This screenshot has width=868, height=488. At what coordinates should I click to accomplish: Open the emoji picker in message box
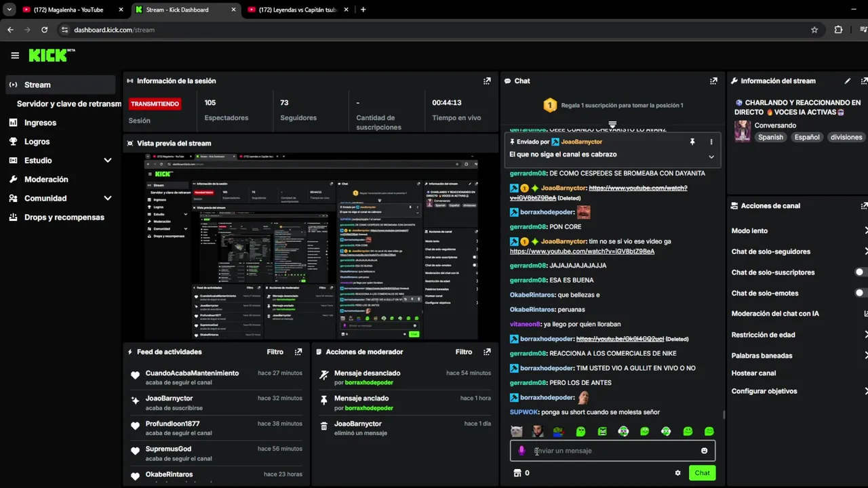click(704, 451)
